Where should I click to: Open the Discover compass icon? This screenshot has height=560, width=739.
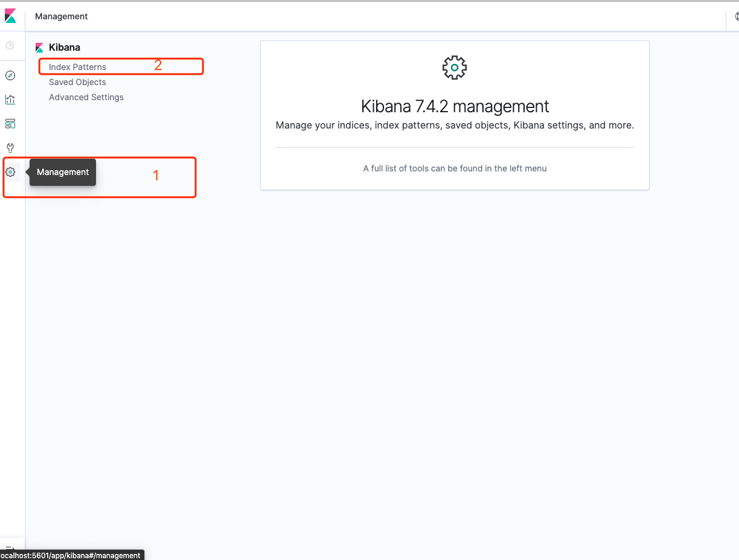(10, 75)
